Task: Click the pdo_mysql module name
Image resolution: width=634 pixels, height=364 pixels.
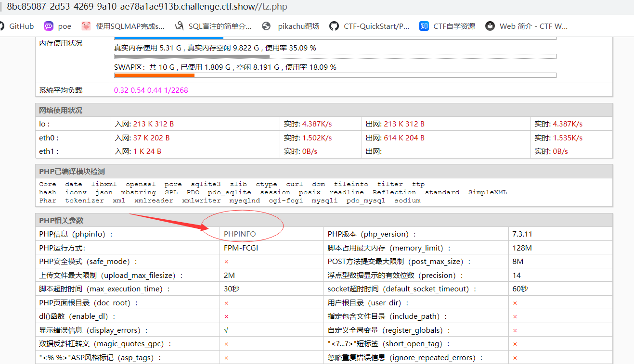Action: click(366, 201)
